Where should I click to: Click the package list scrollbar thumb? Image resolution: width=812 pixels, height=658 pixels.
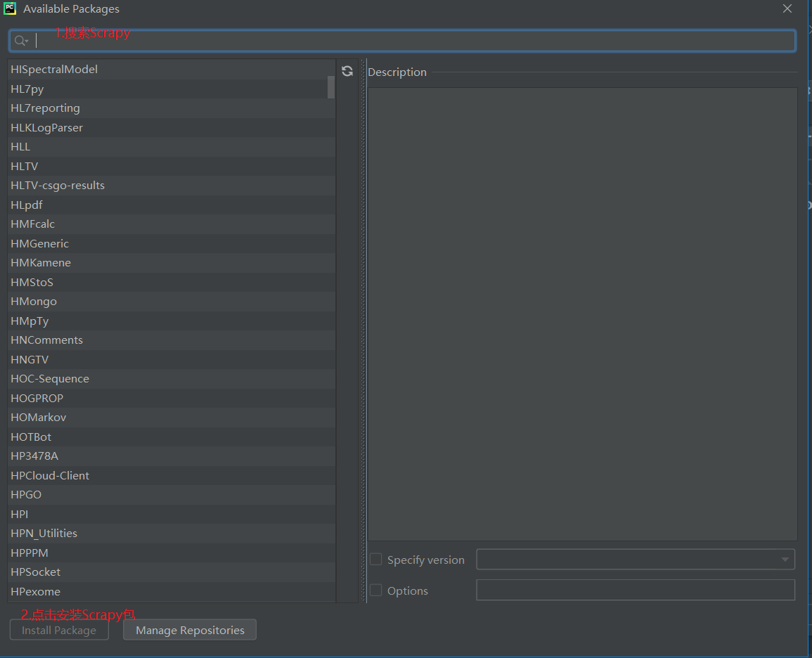point(331,87)
